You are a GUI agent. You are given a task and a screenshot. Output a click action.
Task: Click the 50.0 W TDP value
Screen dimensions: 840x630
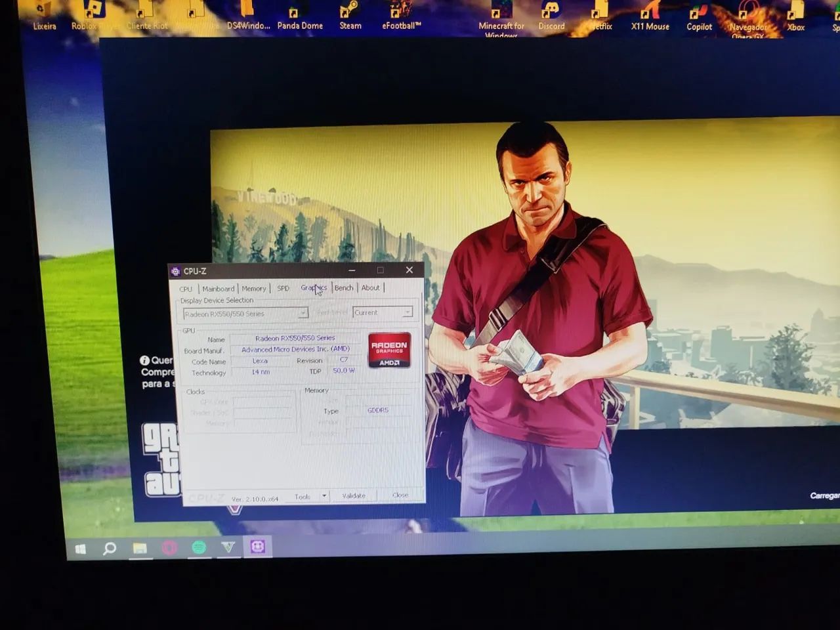(343, 371)
